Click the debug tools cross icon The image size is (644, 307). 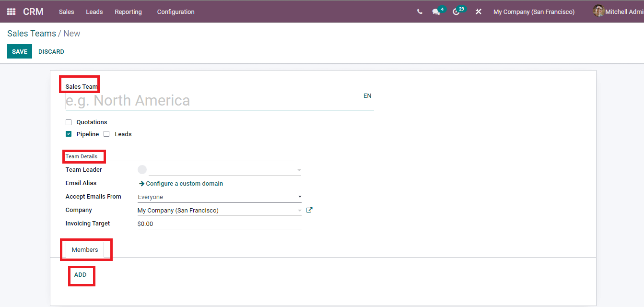478,12
